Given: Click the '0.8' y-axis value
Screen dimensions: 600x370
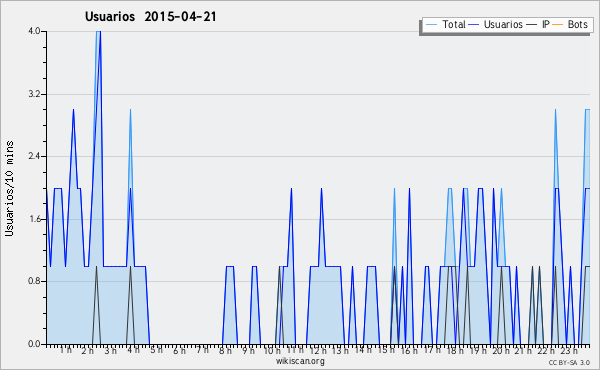Looking at the screenshot, I should point(34,282).
